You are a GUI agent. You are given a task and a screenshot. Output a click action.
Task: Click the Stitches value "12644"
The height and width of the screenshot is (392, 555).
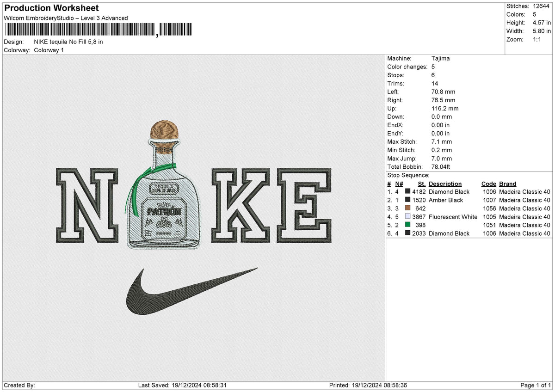[541, 6]
